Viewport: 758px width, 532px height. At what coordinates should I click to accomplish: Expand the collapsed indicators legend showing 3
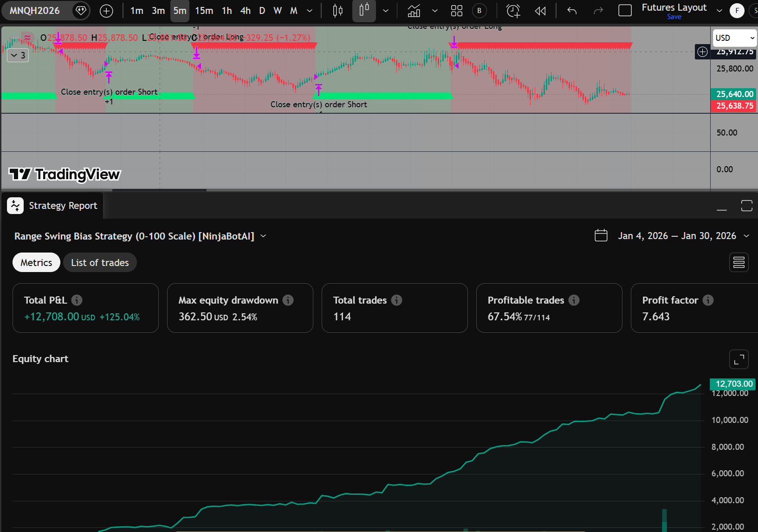[x=19, y=55]
